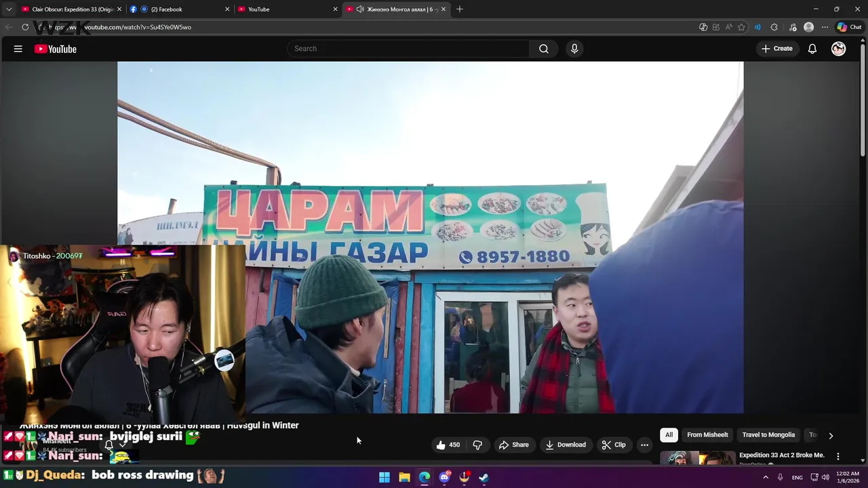Switch the ENG input language

[797, 477]
